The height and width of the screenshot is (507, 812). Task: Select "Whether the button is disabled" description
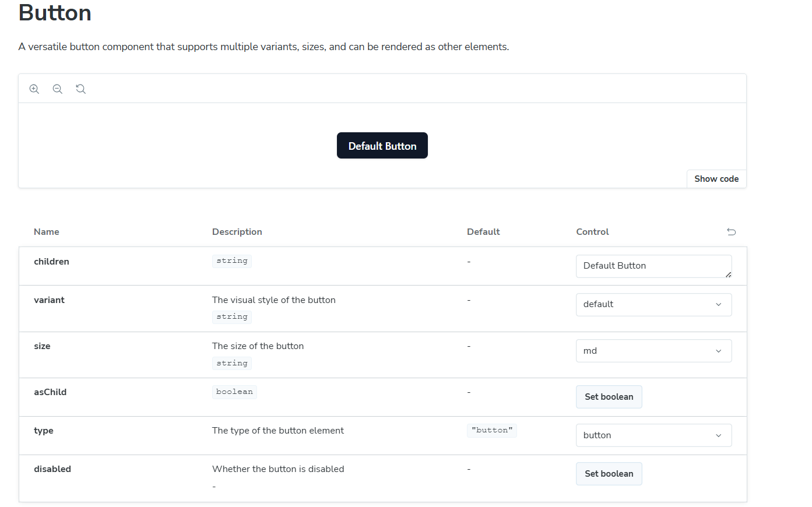278,469
